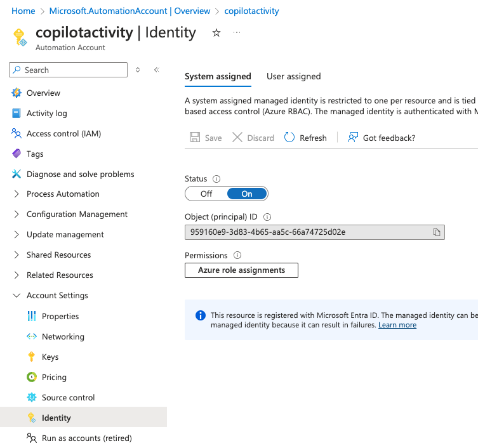The image size is (478, 448).
Task: Click the Permissions info icon
Action: coord(237,256)
